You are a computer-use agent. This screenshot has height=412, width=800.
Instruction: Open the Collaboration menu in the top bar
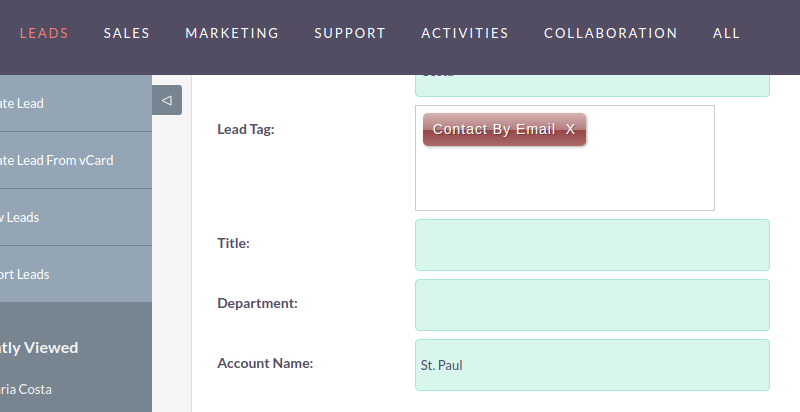coord(611,33)
